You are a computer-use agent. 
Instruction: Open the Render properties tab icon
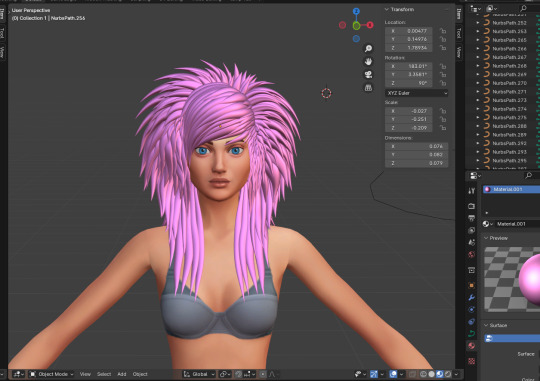(x=471, y=206)
